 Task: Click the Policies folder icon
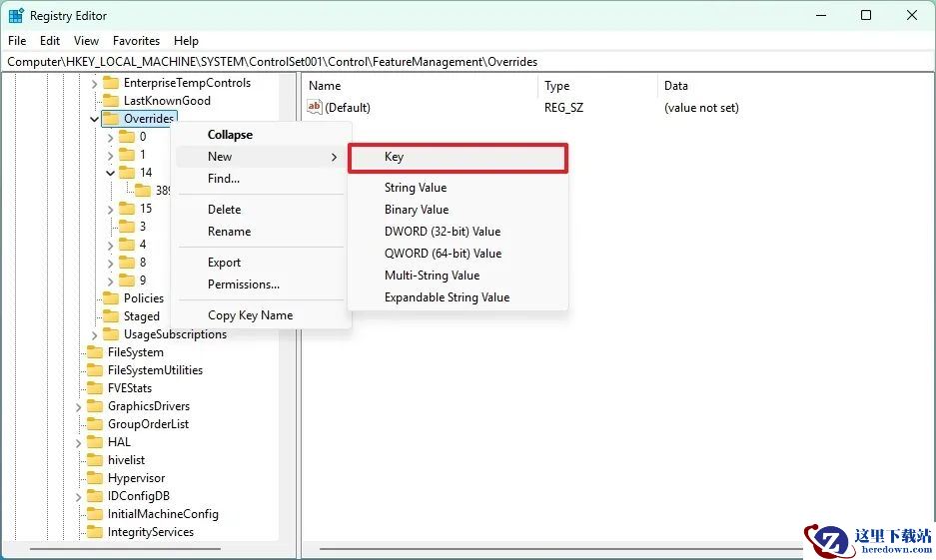[x=111, y=297]
